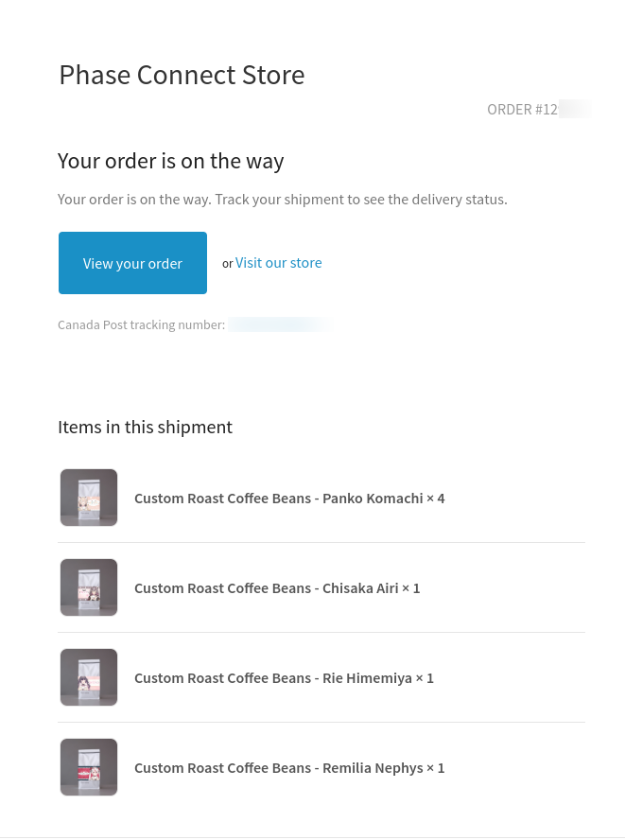This screenshot has width=625, height=840.
Task: Click the 'Items in this shipment' heading
Action: 145,427
